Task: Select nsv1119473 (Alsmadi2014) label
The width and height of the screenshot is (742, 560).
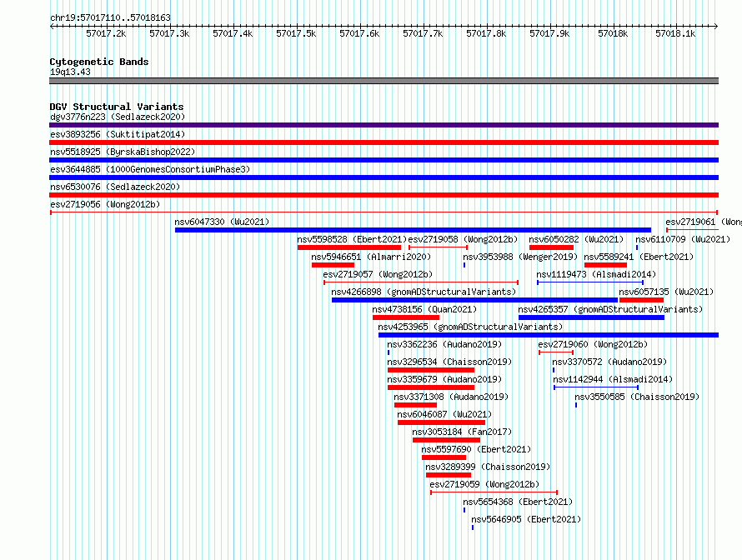Action: pyautogui.click(x=596, y=274)
